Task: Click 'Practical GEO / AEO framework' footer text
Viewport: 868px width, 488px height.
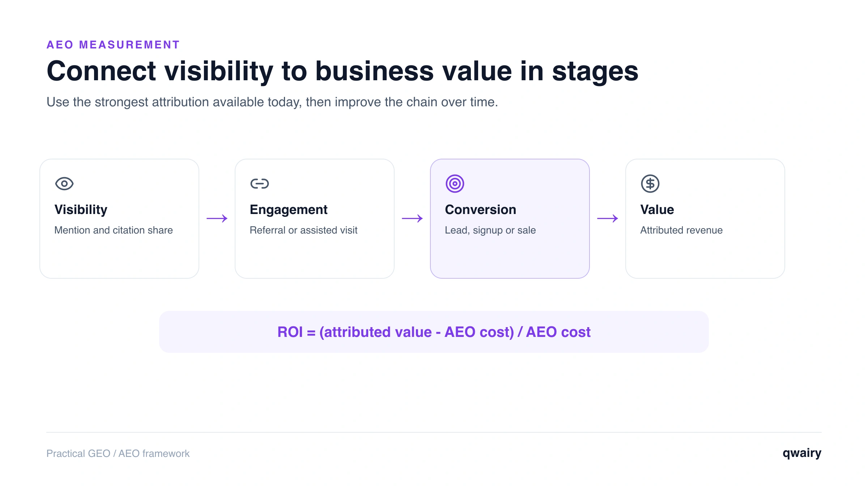Action: tap(118, 453)
